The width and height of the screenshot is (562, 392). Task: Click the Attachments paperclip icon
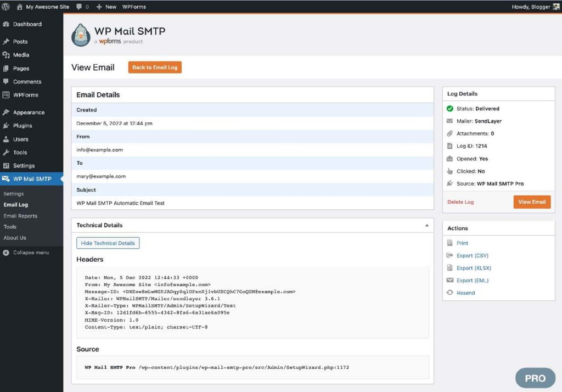pos(450,133)
